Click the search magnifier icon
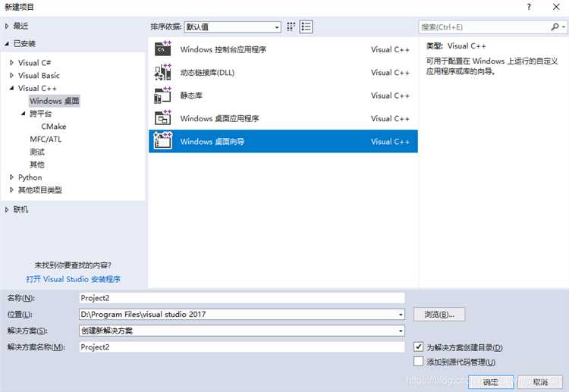Screen dimensions: 569x392 555,27
